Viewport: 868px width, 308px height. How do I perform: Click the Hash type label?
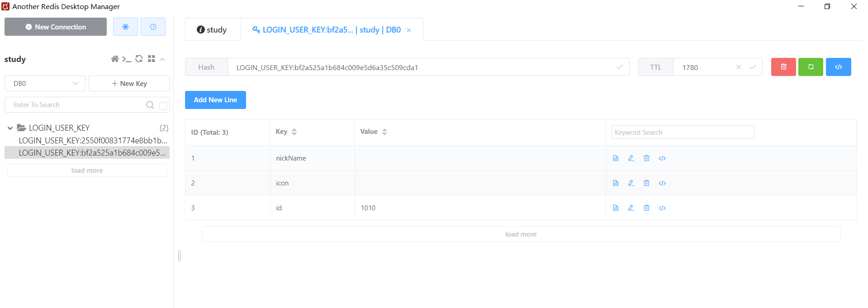tap(206, 67)
